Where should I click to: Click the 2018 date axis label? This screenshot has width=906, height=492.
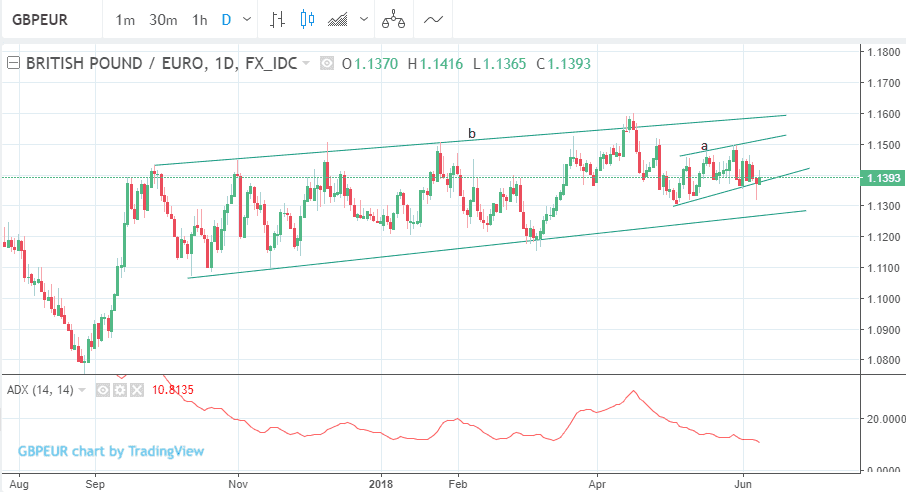[380, 484]
